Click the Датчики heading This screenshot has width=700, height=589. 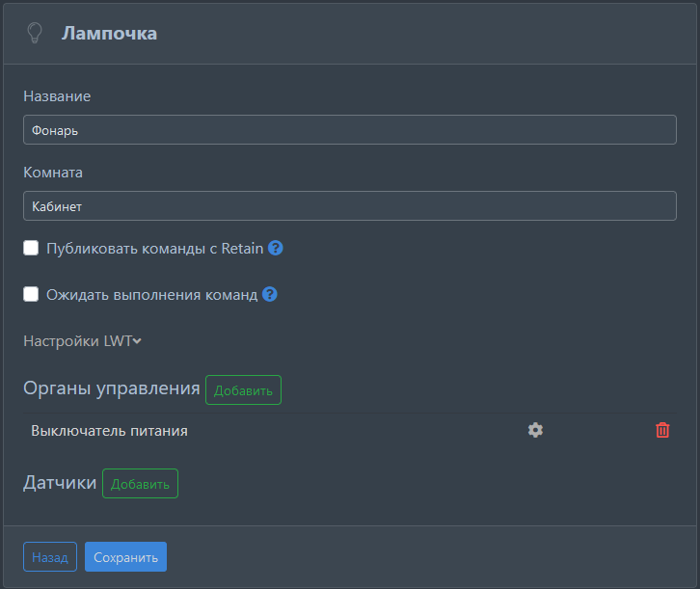click(60, 483)
